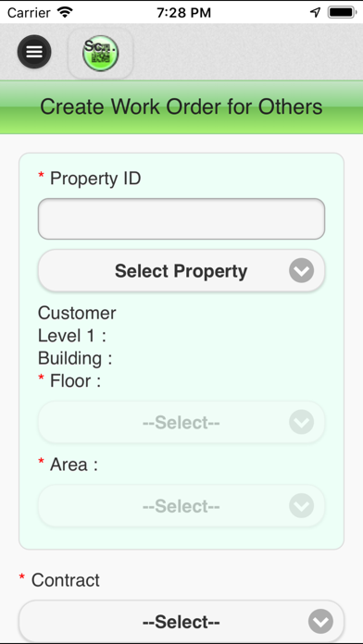Expand the Area --Select-- dropdown
Image resolution: width=363 pixels, height=644 pixels.
pos(181,505)
